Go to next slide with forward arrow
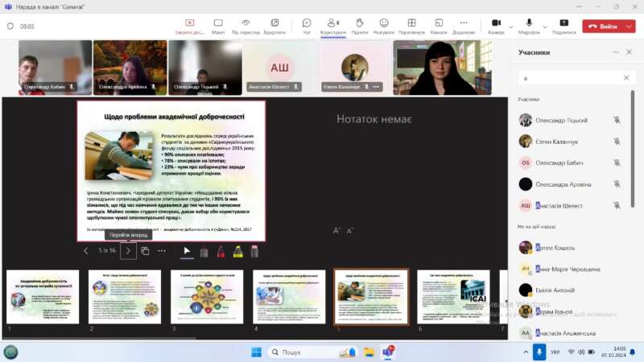This screenshot has width=644, height=362. point(128,251)
